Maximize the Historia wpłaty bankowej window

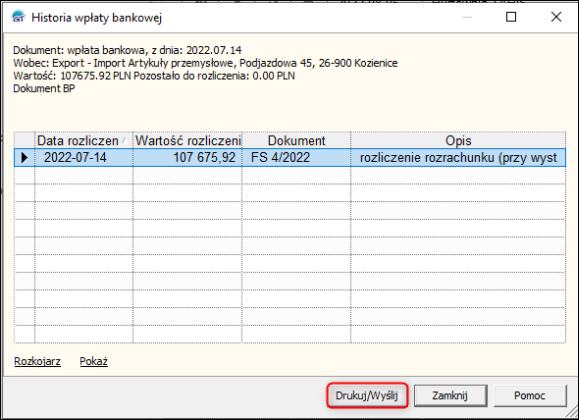pos(511,17)
